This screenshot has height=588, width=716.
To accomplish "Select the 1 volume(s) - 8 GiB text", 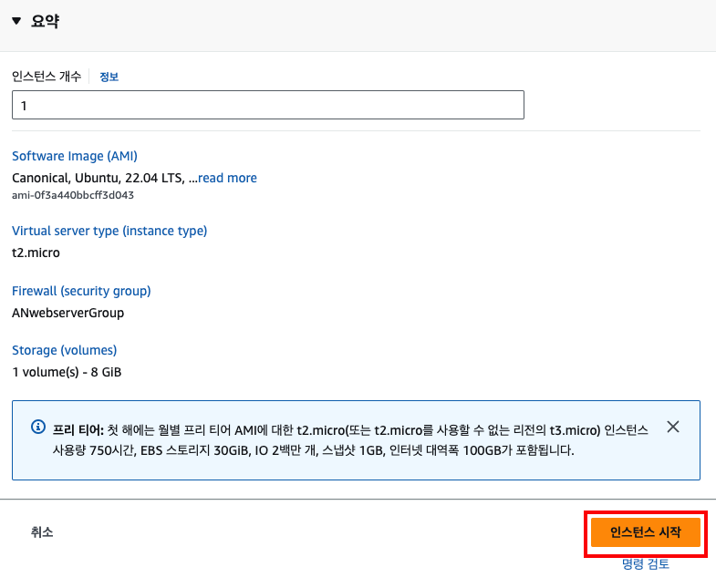I will click(x=67, y=372).
